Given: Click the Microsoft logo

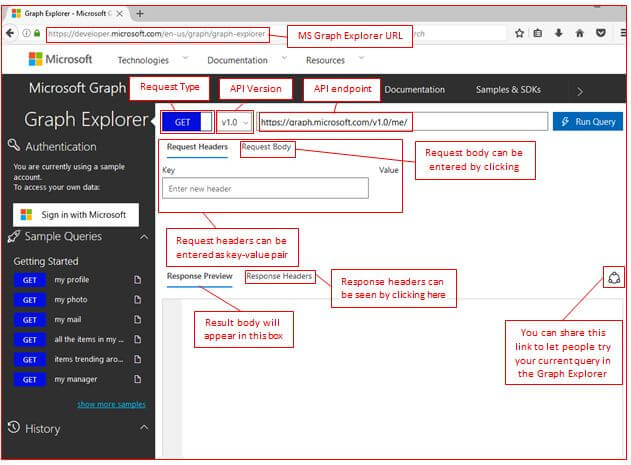Looking at the screenshot, I should (x=60, y=59).
